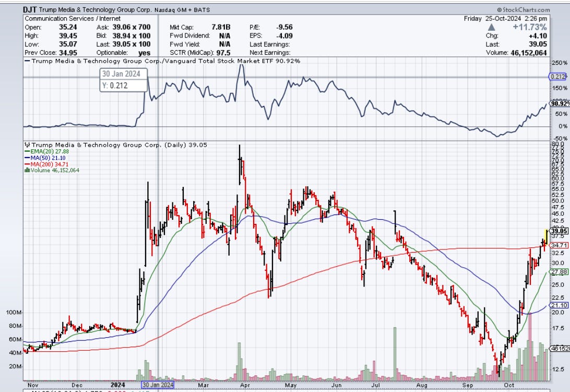Click the circled 0.212 right-axis marker
The image size is (570, 392).
coord(557,76)
